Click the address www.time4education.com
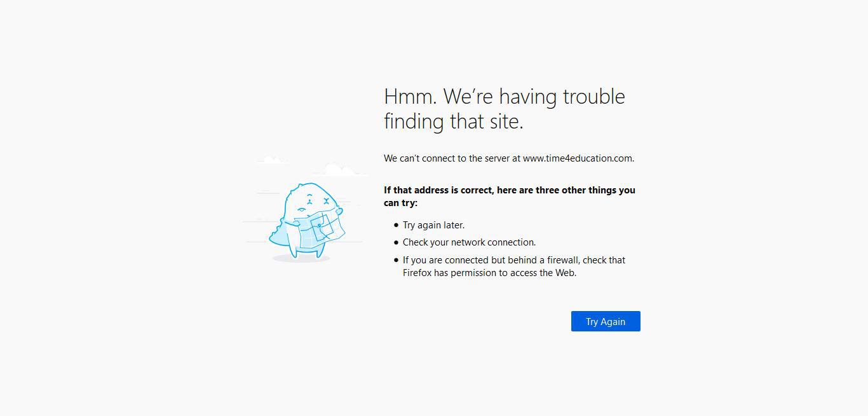Screen dimensions: 868x416 pos(578,158)
